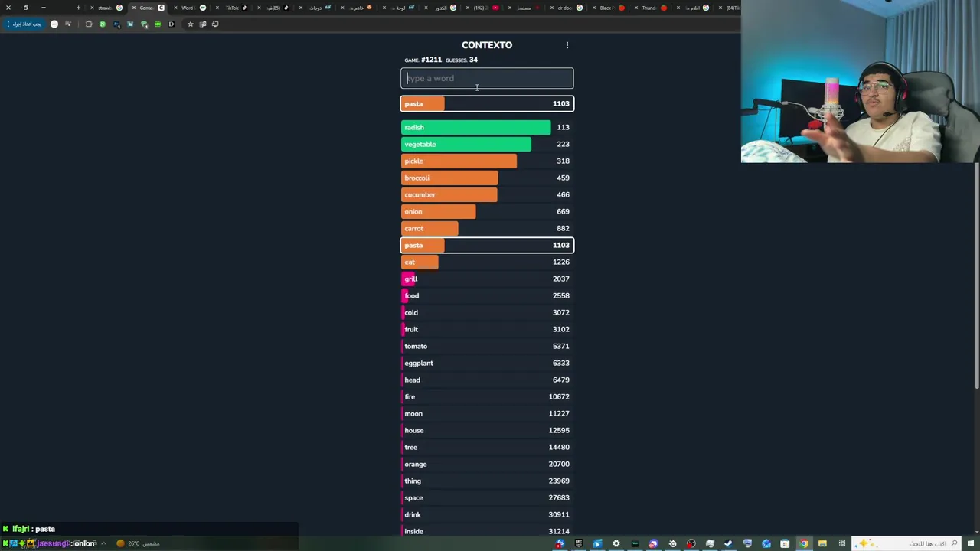Click the radish guess row
This screenshot has width=980, height=551.
[x=487, y=127]
